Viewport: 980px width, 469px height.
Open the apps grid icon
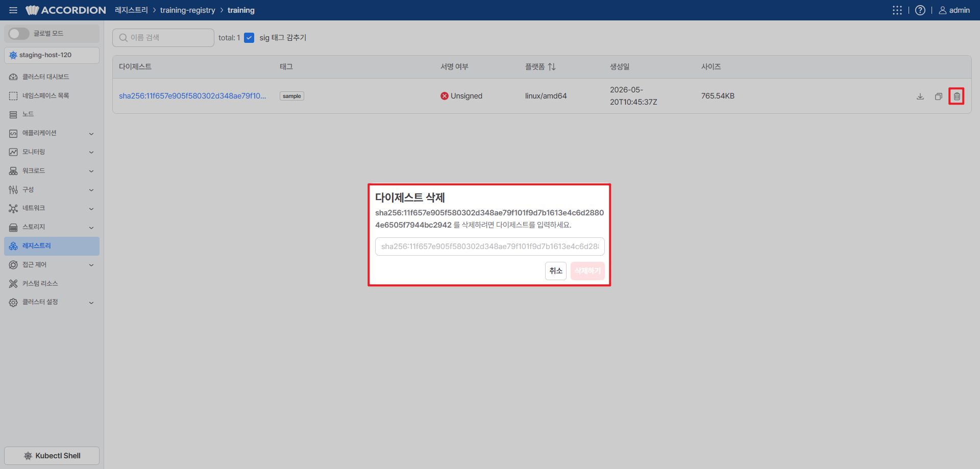pyautogui.click(x=897, y=10)
